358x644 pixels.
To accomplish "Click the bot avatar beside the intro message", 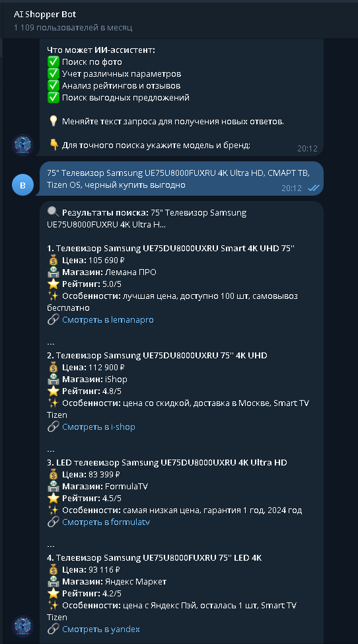I will 22,145.
